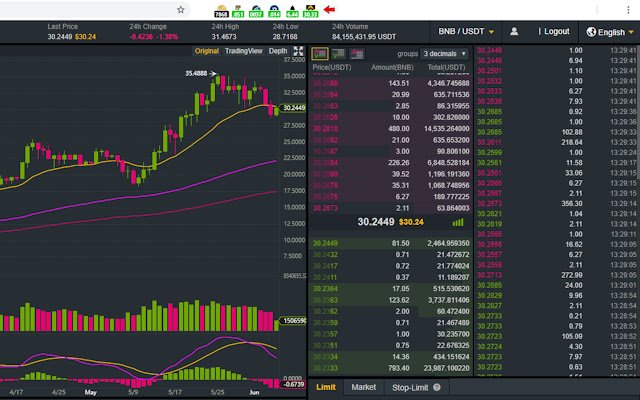Click the 24h Change value -1.38%
The height and width of the screenshot is (400, 640).
(167, 37)
